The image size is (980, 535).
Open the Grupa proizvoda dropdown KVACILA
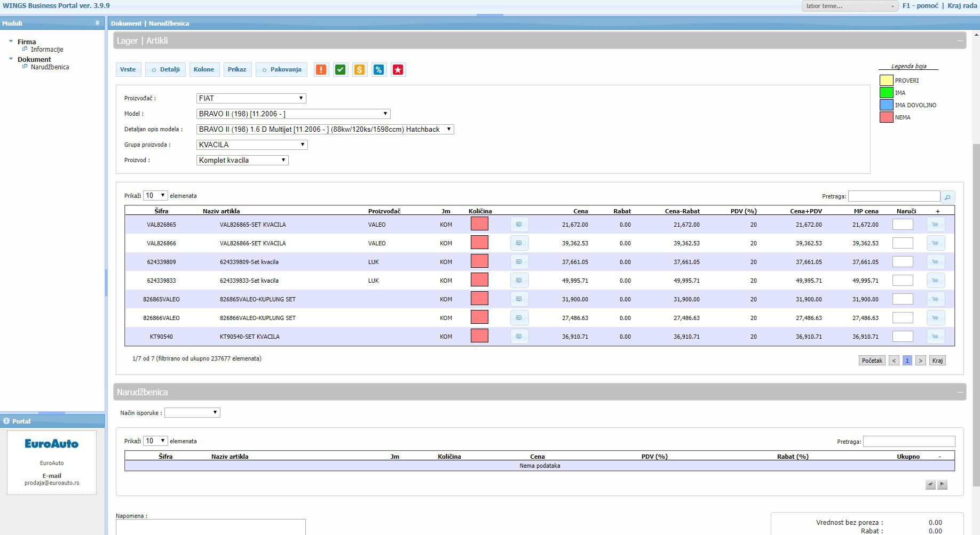pyautogui.click(x=252, y=145)
